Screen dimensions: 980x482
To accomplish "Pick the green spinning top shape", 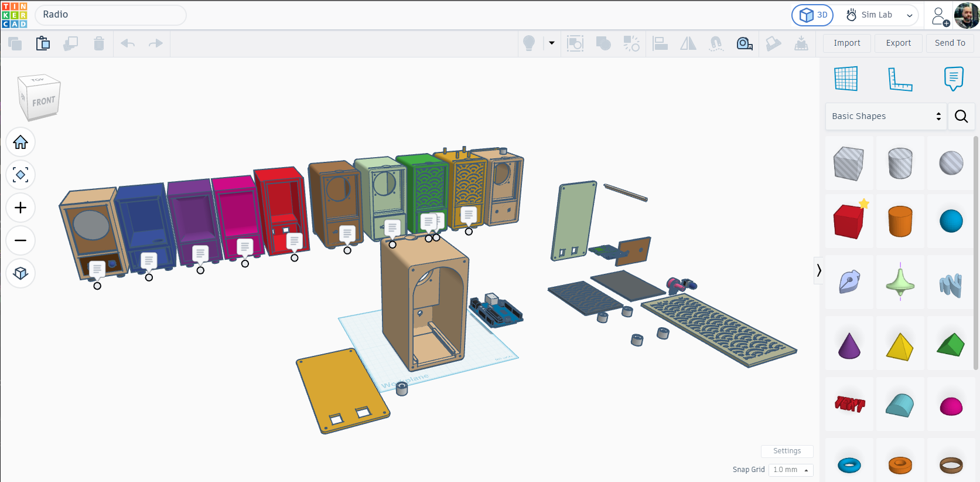I will [900, 282].
